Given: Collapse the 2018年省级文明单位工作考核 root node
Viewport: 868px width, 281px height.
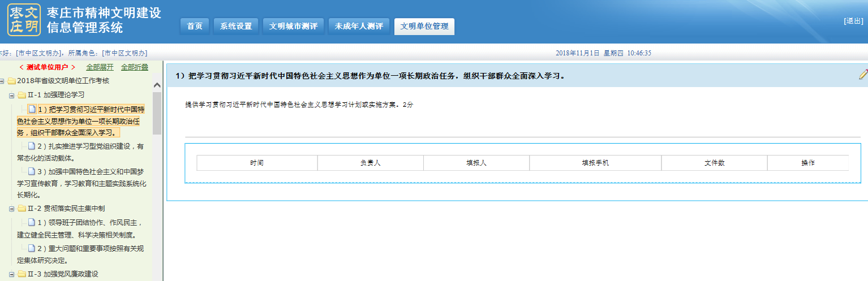Looking at the screenshot, I should click(3, 81).
